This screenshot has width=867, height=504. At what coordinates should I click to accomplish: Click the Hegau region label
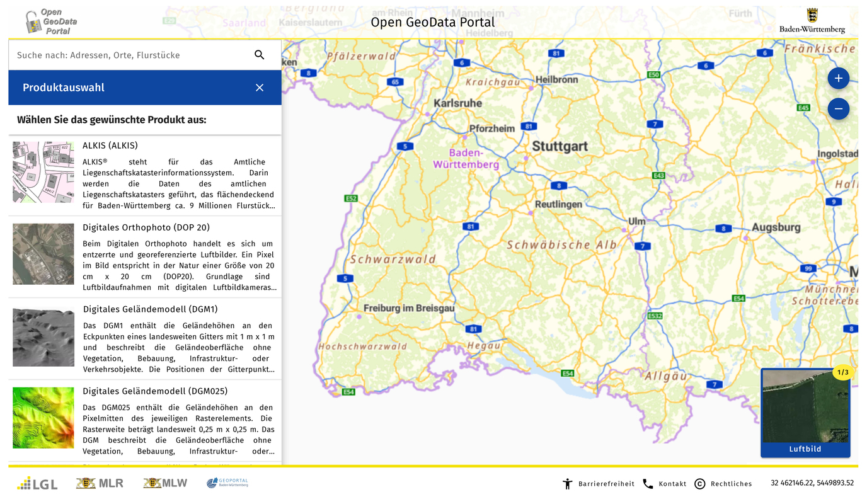[484, 345]
